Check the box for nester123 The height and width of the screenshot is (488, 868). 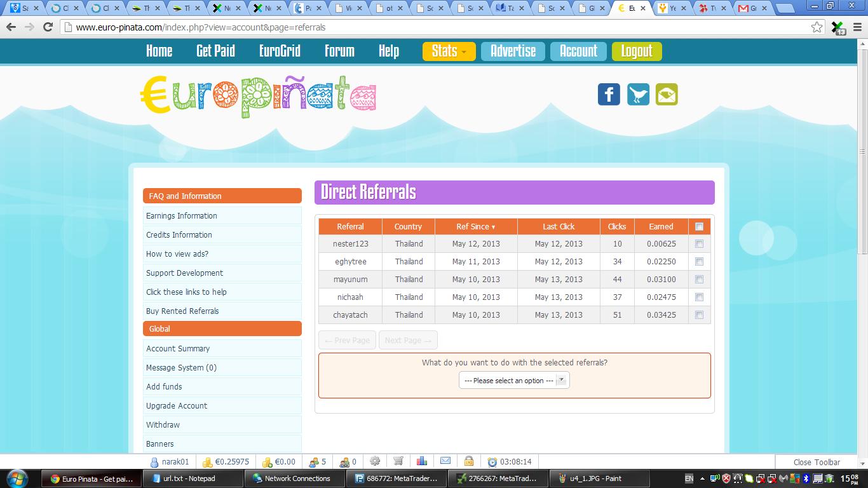(700, 244)
